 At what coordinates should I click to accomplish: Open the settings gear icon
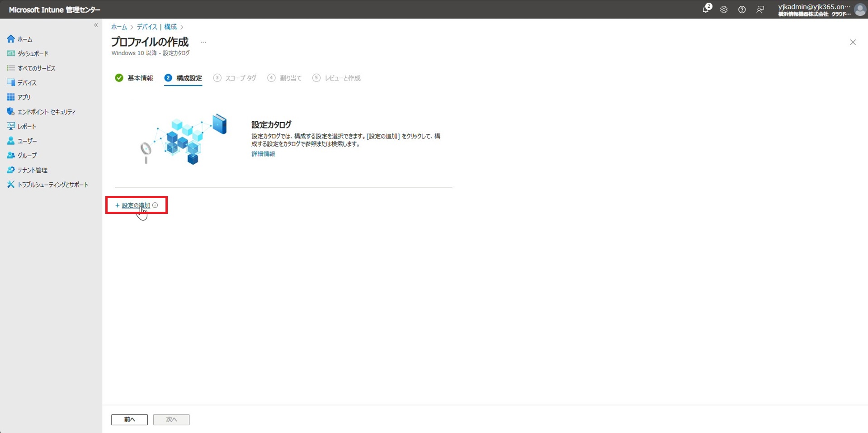point(724,10)
